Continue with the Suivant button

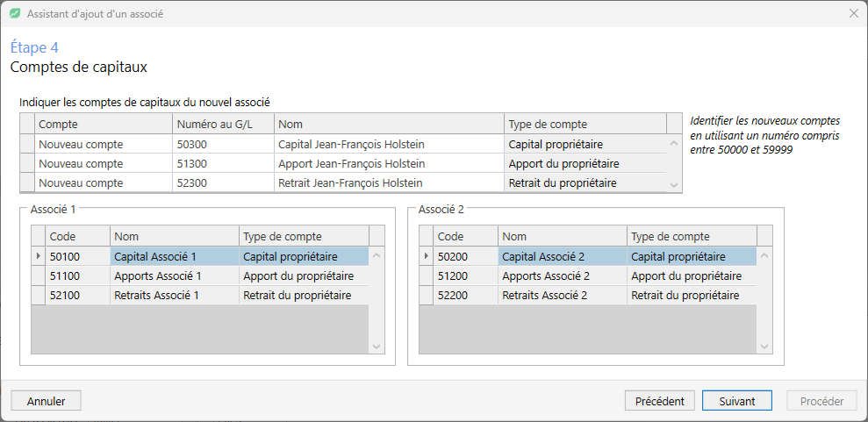point(737,401)
